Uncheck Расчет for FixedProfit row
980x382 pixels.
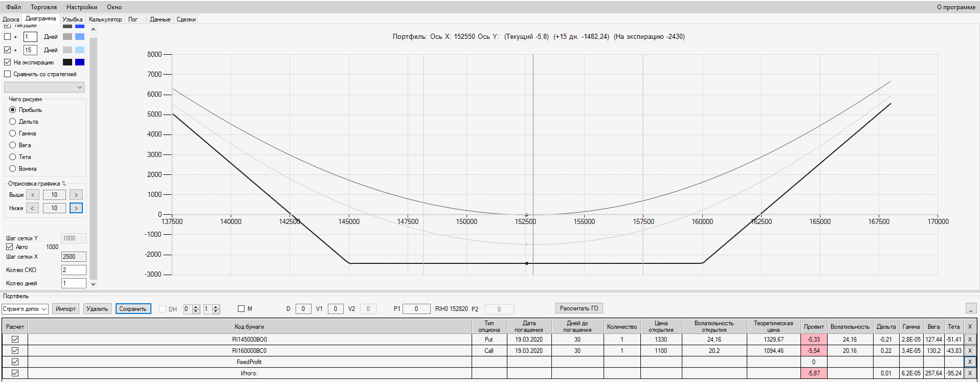pos(15,362)
